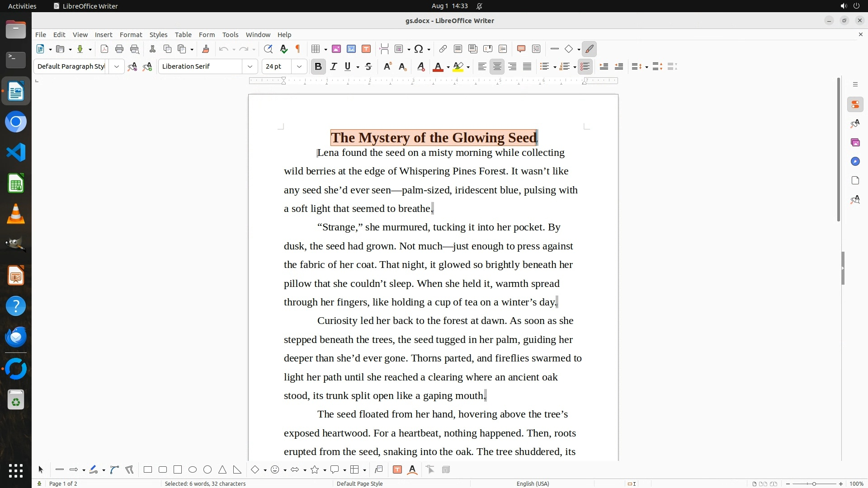Toggle Italic formatting

tap(334, 67)
